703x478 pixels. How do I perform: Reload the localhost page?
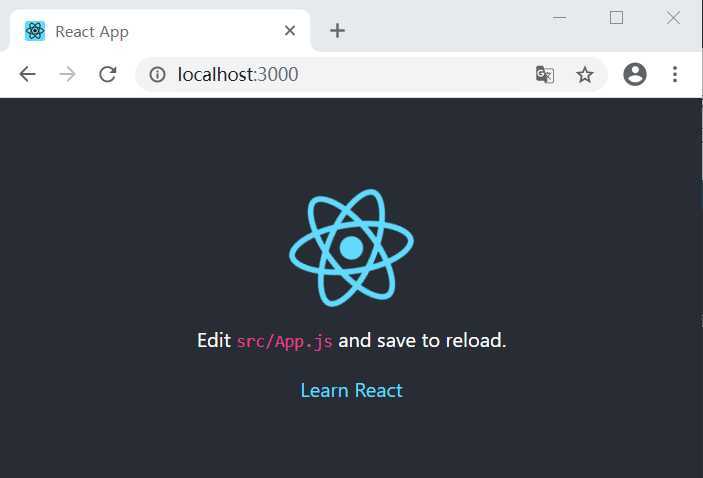point(108,74)
